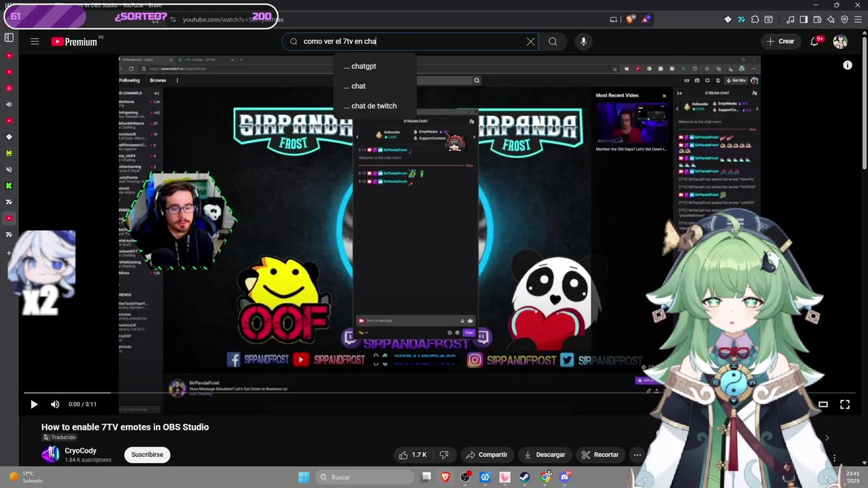Screen dimensions: 868x488
Task: Clear the YouTube search box text
Action: 530,41
